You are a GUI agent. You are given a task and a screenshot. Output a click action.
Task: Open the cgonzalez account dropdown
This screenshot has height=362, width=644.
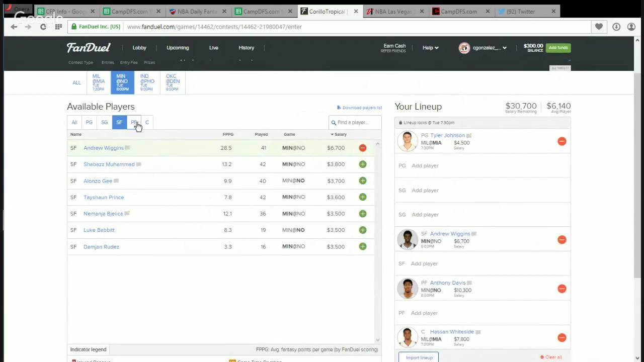tap(490, 48)
